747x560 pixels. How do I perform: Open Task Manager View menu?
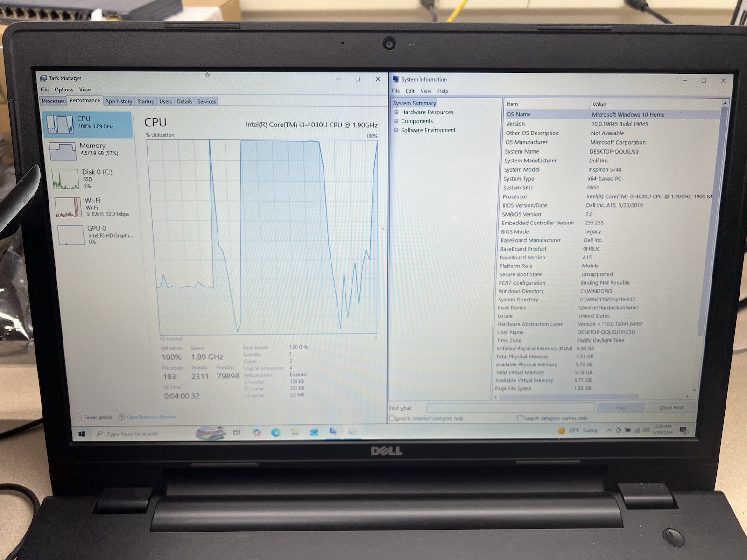(x=85, y=90)
